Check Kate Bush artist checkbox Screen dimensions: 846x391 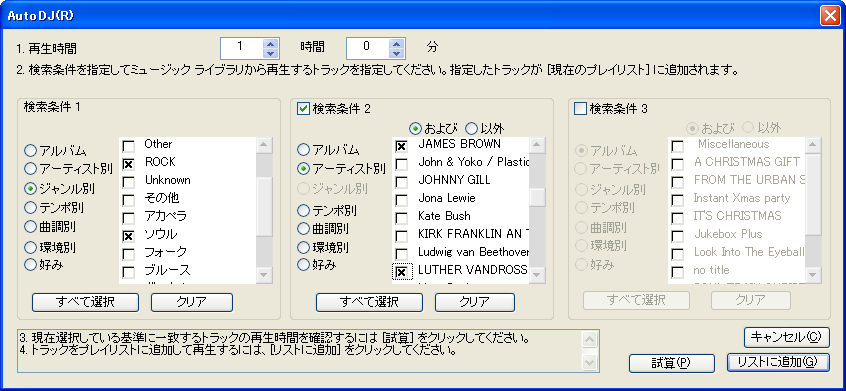[x=401, y=218]
